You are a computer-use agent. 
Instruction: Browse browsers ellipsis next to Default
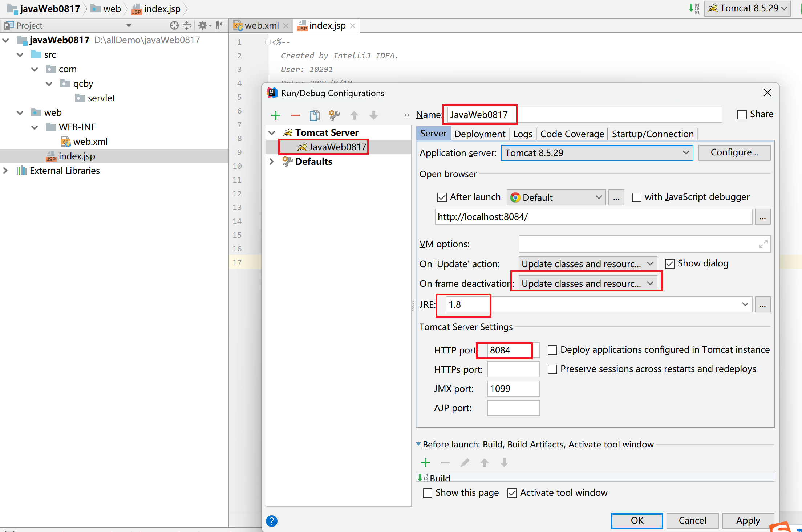click(616, 197)
